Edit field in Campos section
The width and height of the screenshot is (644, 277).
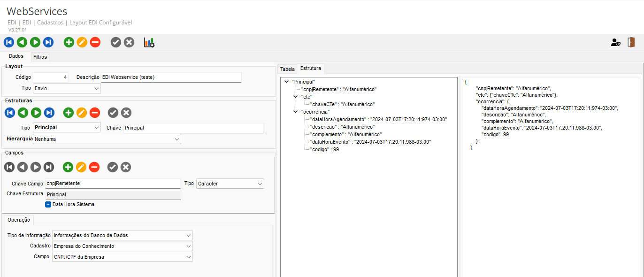(81, 167)
